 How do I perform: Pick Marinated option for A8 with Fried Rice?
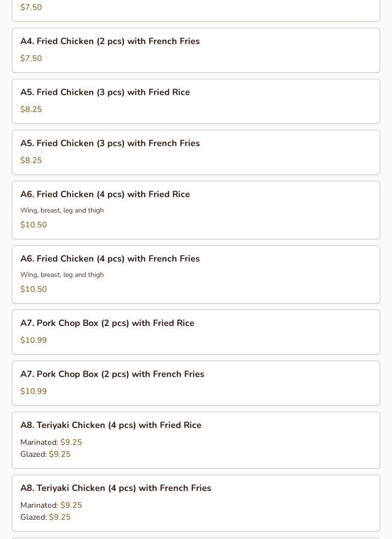point(51,442)
